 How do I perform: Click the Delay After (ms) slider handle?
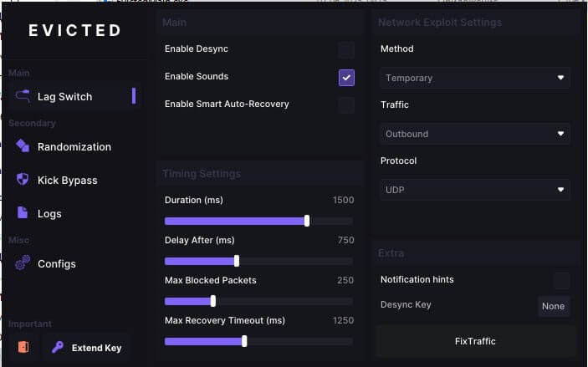point(237,261)
